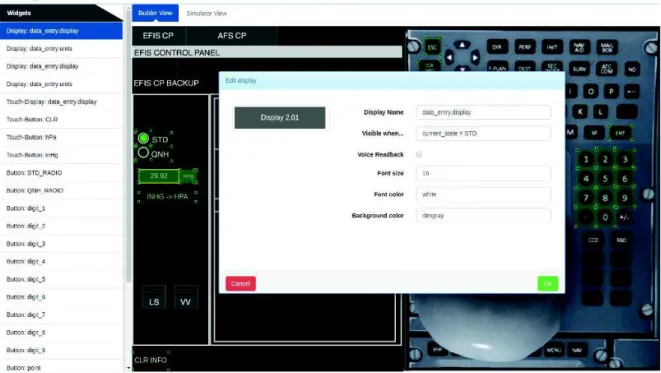The height and width of the screenshot is (373, 661).
Task: Click the LS button on the EFIS panel
Action: click(154, 298)
